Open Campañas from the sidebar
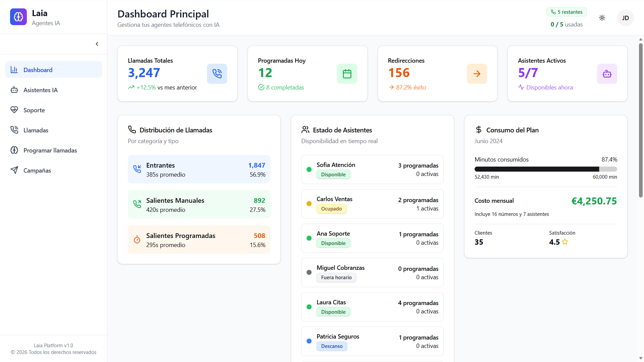The image size is (644, 362). 37,170
